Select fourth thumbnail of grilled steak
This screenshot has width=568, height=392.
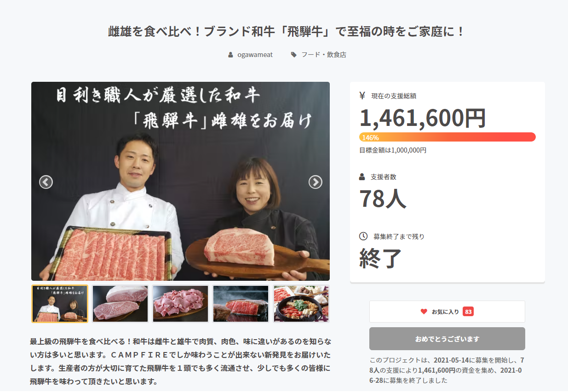pyautogui.click(x=241, y=304)
